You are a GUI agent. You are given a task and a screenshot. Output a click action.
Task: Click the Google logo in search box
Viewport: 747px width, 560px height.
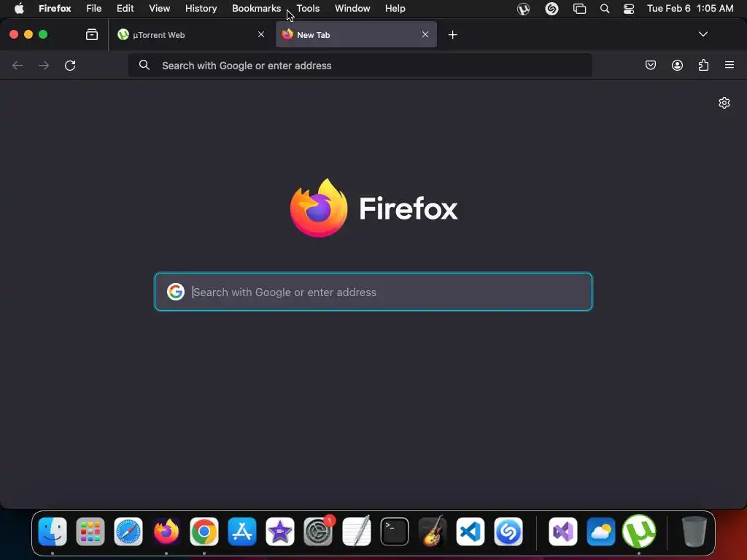pos(175,292)
